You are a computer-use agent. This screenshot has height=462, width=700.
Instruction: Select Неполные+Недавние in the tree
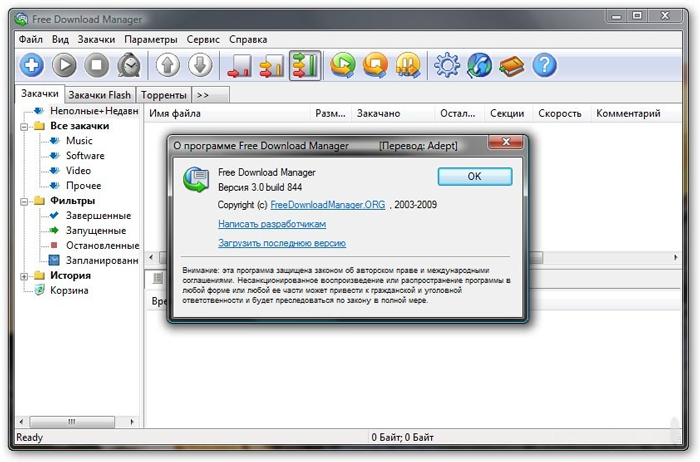[x=94, y=111]
